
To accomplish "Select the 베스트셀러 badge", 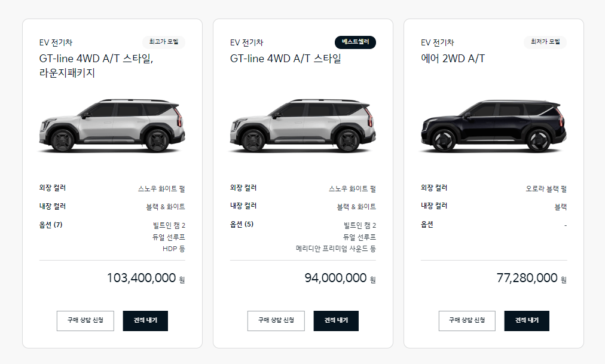I will pyautogui.click(x=355, y=42).
